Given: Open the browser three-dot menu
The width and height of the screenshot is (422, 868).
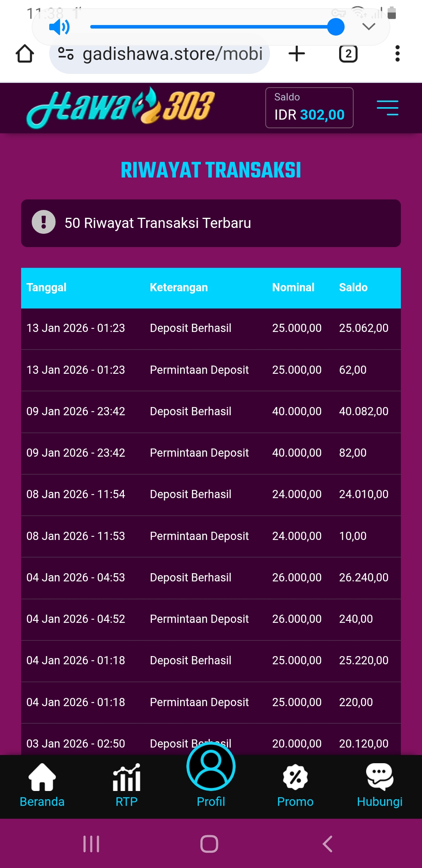Looking at the screenshot, I should 397,54.
